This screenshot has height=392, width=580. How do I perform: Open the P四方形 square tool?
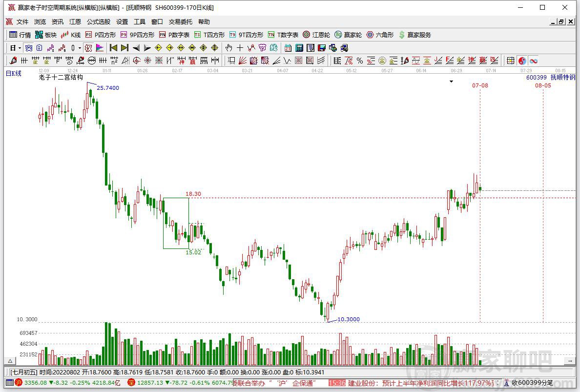(x=101, y=35)
